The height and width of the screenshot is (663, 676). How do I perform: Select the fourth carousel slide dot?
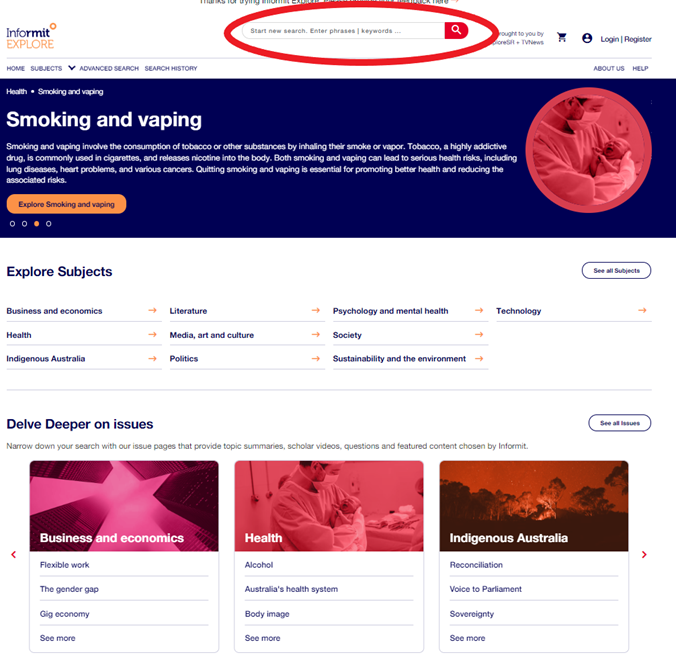pos(49,224)
